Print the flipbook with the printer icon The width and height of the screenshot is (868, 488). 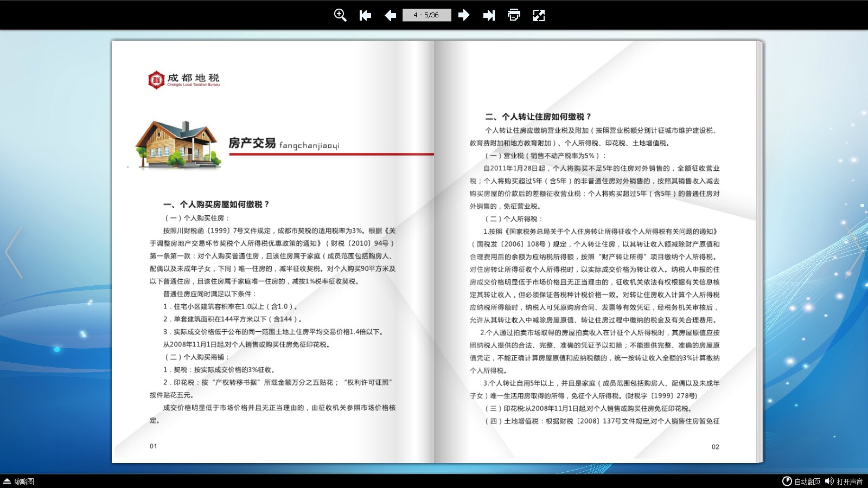514,15
